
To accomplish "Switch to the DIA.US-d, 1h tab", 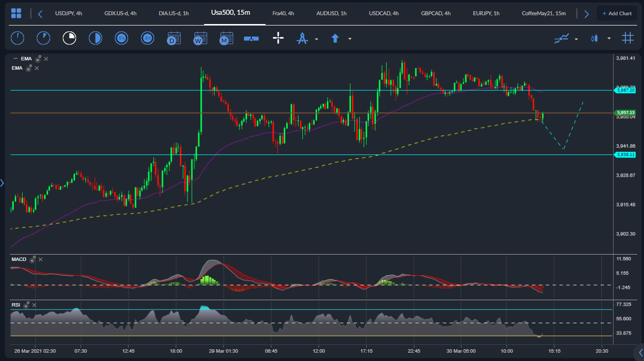I will pos(174,13).
